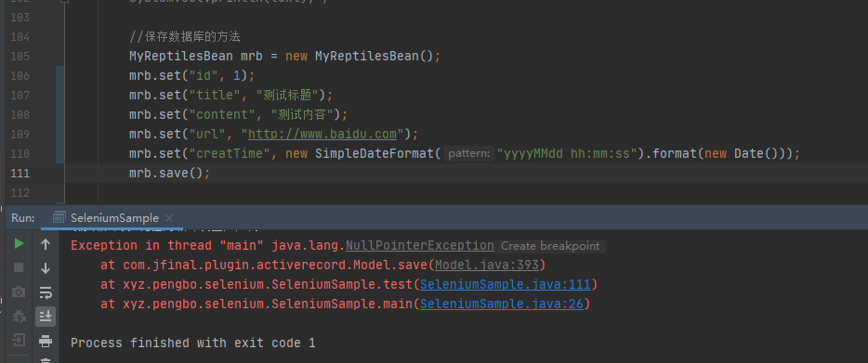Click the pattern: parameter hint
This screenshot has width=868, height=363.
(470, 153)
